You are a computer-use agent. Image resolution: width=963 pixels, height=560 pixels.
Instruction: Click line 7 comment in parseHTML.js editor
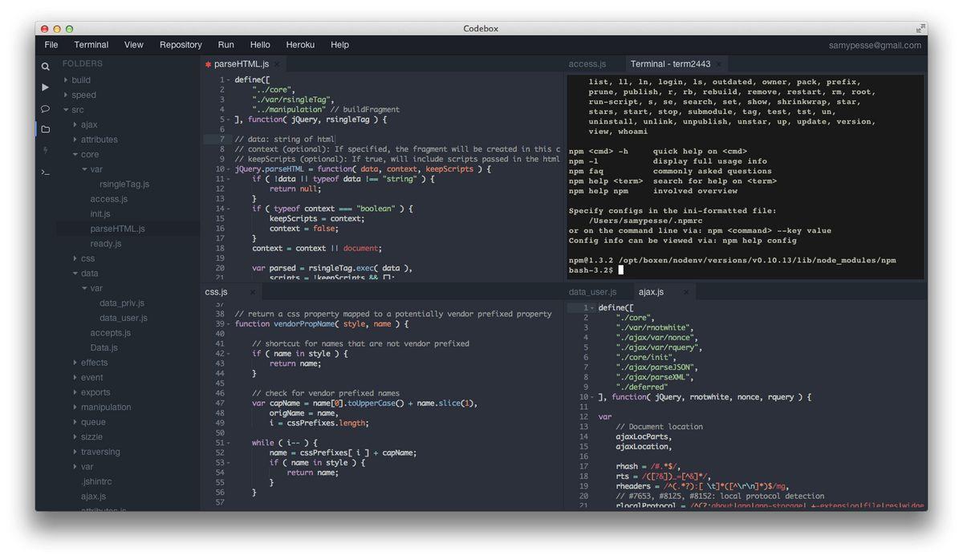[285, 140]
